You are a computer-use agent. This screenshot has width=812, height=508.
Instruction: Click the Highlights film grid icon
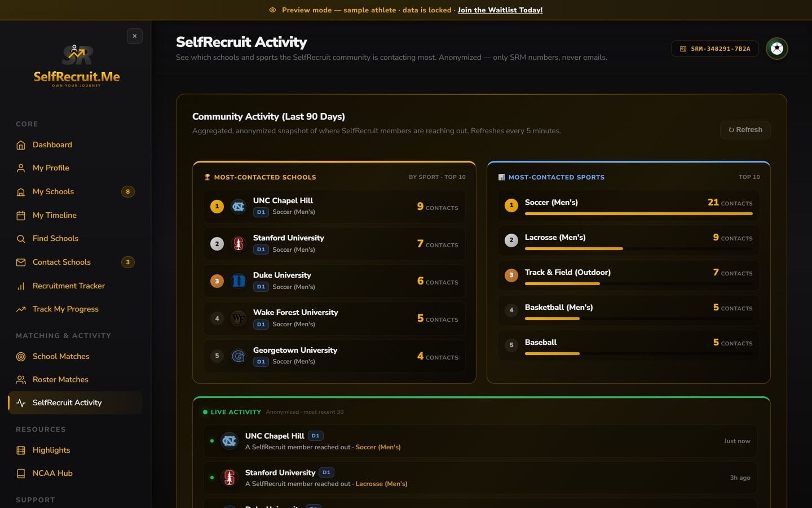click(21, 450)
